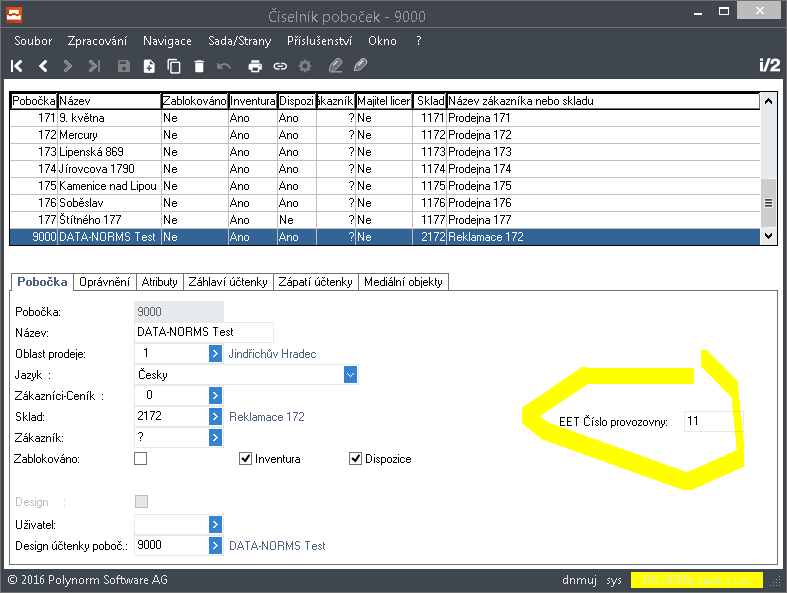Create new record icon
This screenshot has width=787, height=593.
[x=149, y=66]
